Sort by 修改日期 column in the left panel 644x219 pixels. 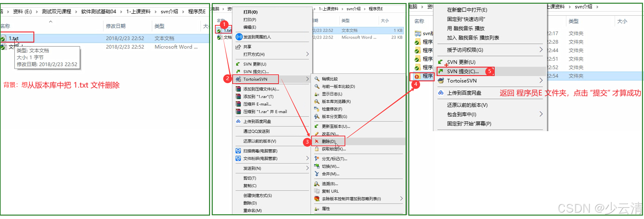pos(115,26)
